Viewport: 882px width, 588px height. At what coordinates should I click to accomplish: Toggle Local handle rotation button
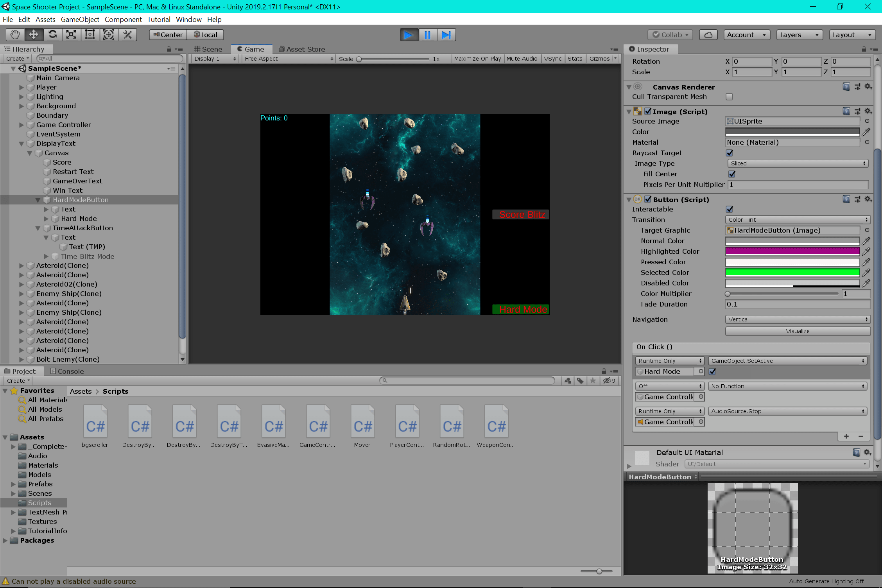point(206,35)
